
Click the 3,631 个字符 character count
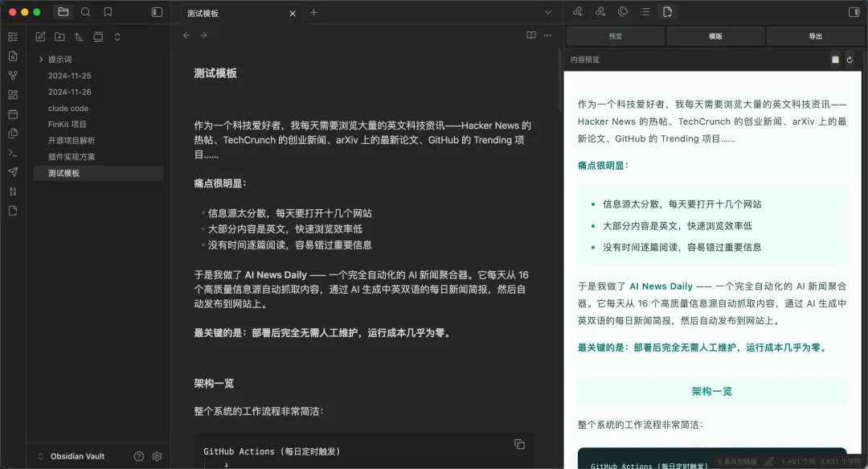point(841,461)
